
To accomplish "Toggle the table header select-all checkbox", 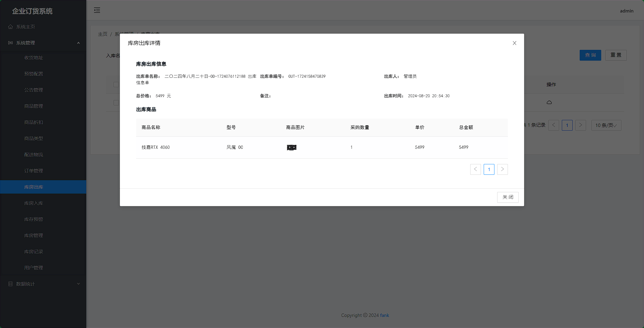I will (116, 85).
